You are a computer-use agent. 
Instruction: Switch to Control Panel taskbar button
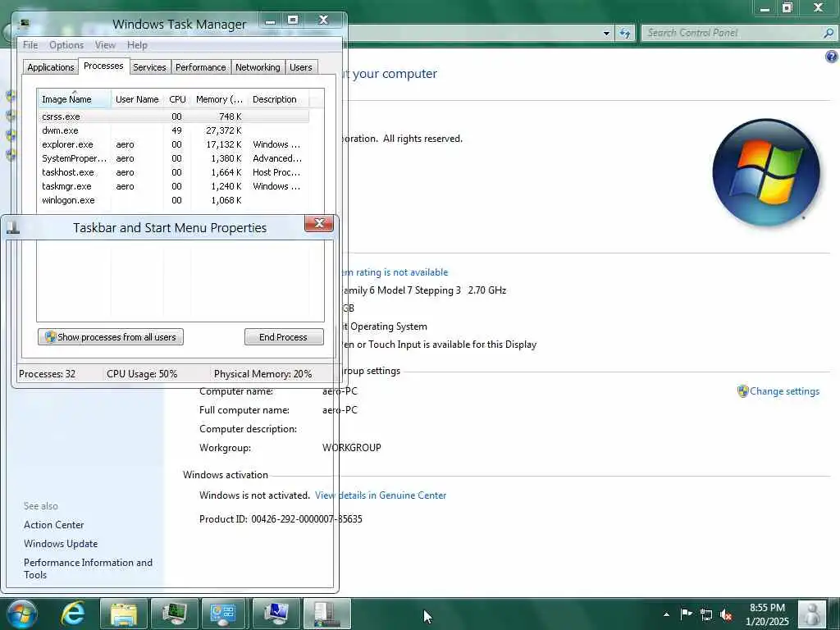[x=225, y=614]
